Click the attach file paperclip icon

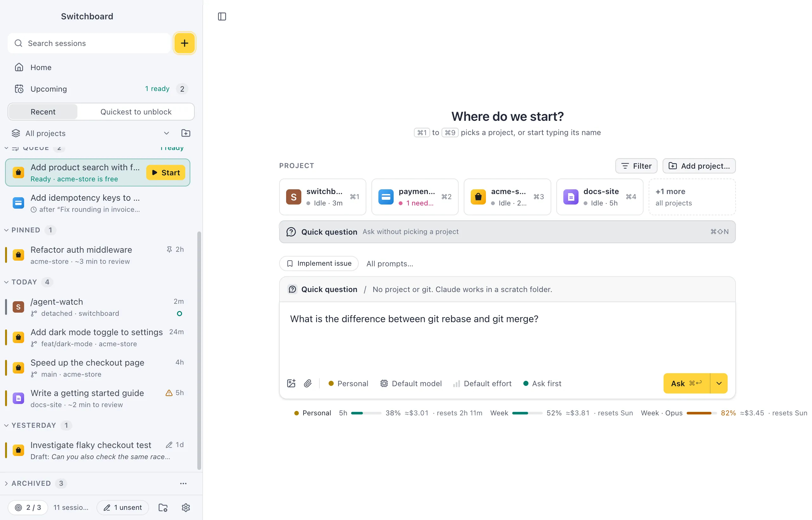tap(308, 383)
